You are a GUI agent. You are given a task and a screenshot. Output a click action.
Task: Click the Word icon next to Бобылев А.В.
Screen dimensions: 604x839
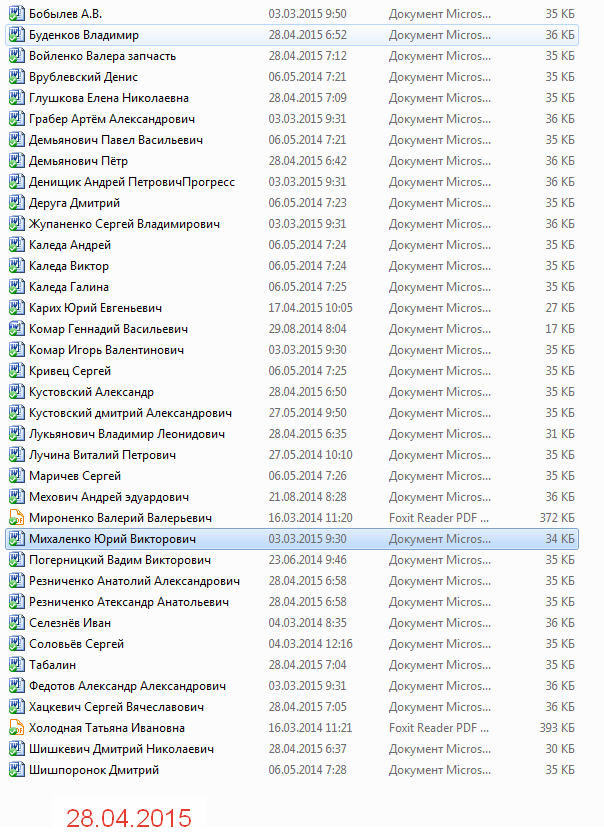[x=15, y=14]
